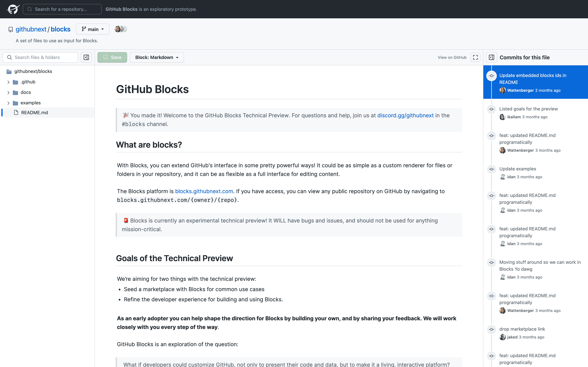Select the 'Listed goals for the preview' commit

528,109
